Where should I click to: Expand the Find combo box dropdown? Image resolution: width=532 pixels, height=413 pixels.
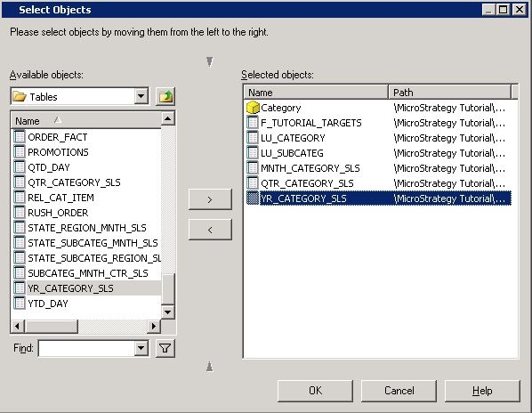(141, 348)
